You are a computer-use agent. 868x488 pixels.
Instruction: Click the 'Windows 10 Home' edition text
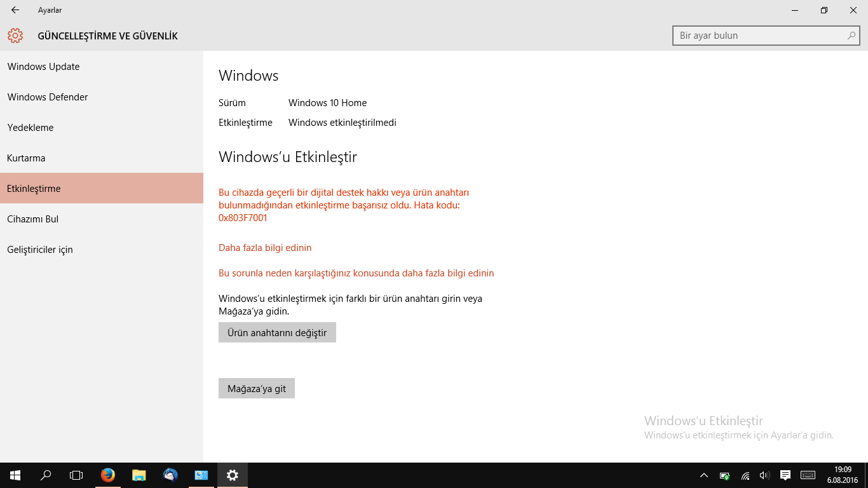pyautogui.click(x=327, y=103)
